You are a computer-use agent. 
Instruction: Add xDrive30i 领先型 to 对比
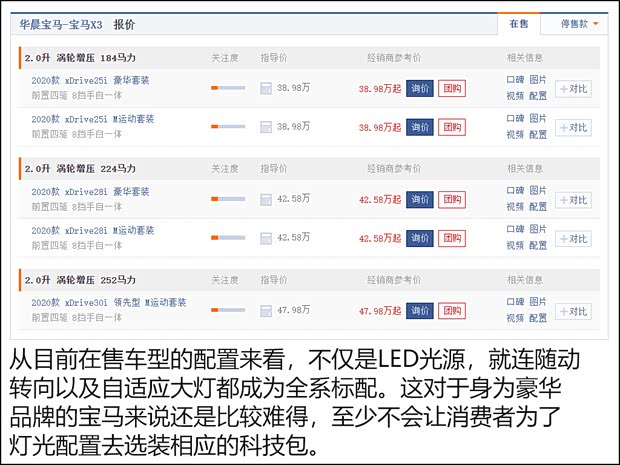(x=573, y=312)
